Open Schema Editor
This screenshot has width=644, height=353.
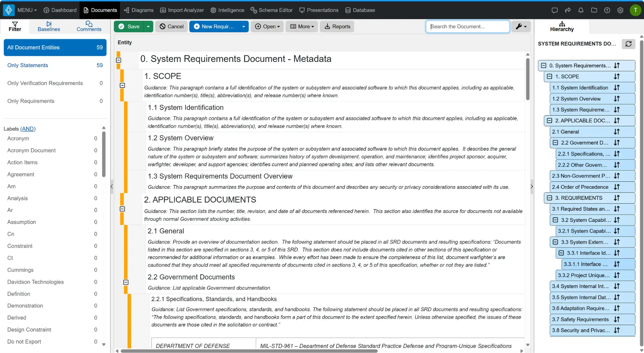(271, 10)
